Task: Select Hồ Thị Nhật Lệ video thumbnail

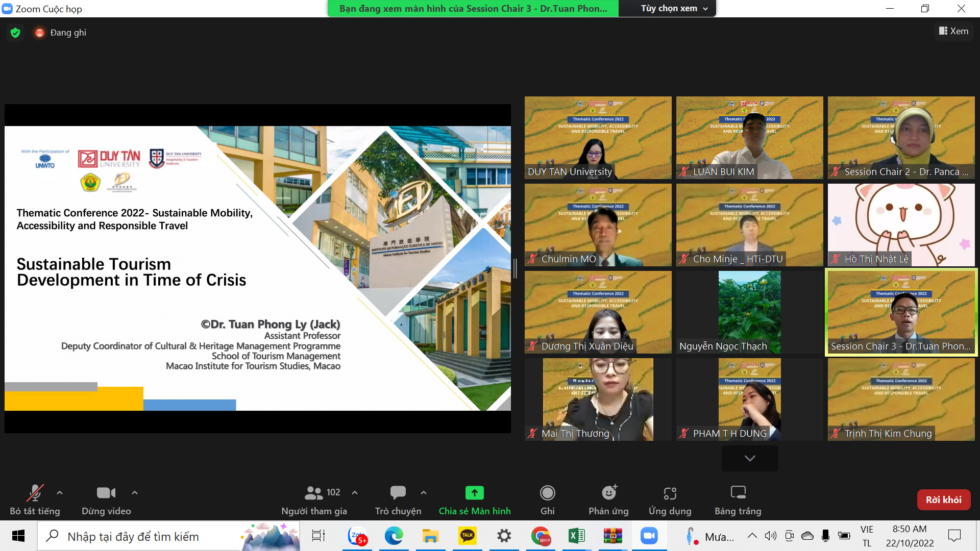Action: (901, 224)
